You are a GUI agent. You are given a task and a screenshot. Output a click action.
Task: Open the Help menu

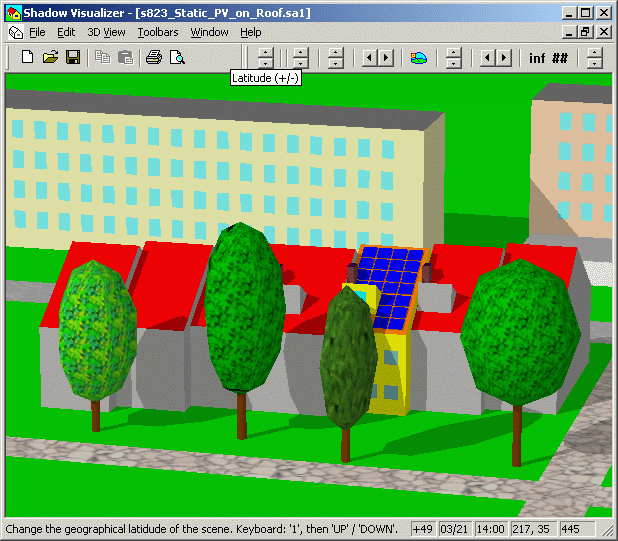click(x=251, y=32)
